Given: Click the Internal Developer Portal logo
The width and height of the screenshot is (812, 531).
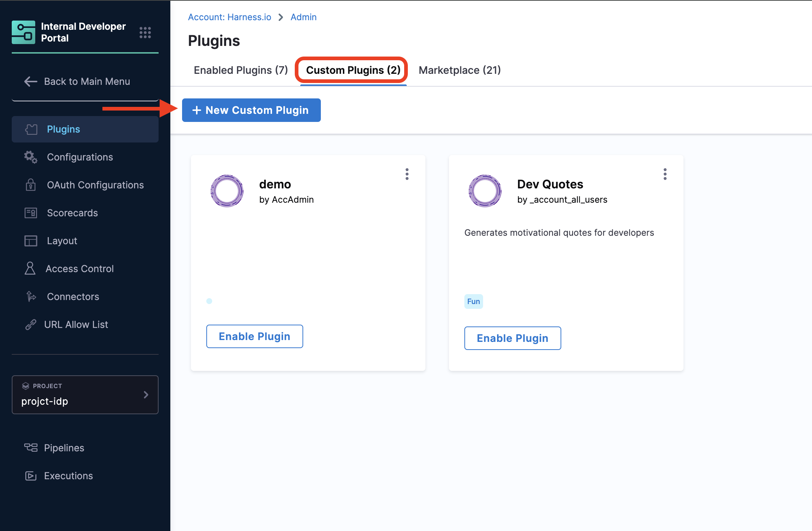Looking at the screenshot, I should (x=23, y=32).
